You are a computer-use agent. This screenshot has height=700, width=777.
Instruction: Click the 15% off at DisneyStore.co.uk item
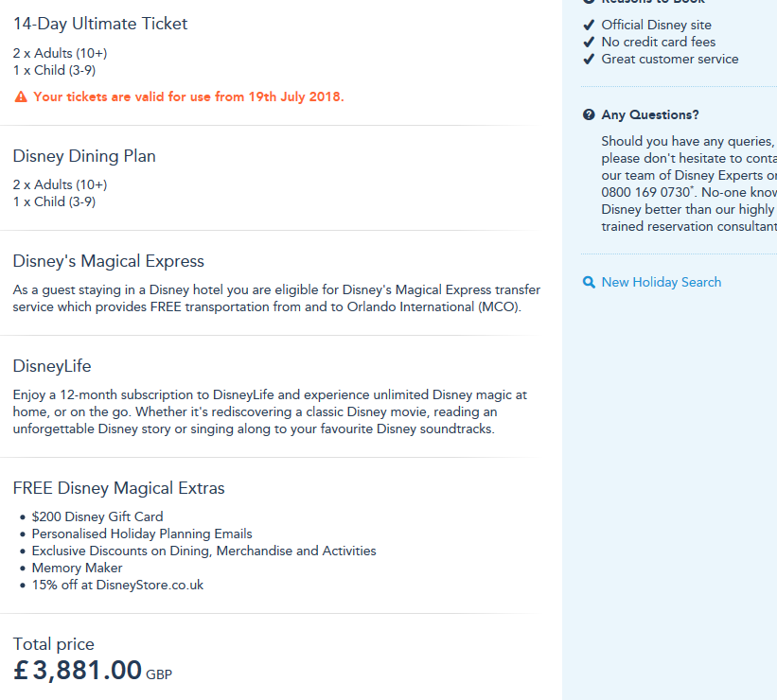pos(117,585)
